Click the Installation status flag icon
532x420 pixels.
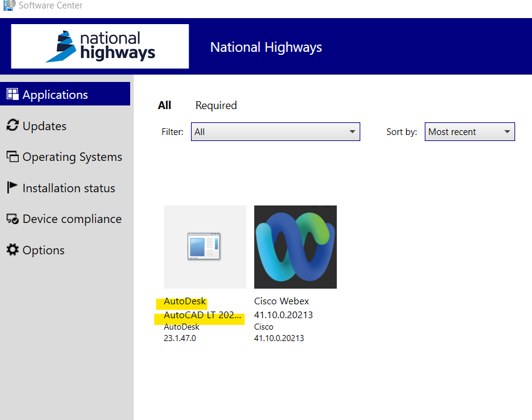(12, 187)
